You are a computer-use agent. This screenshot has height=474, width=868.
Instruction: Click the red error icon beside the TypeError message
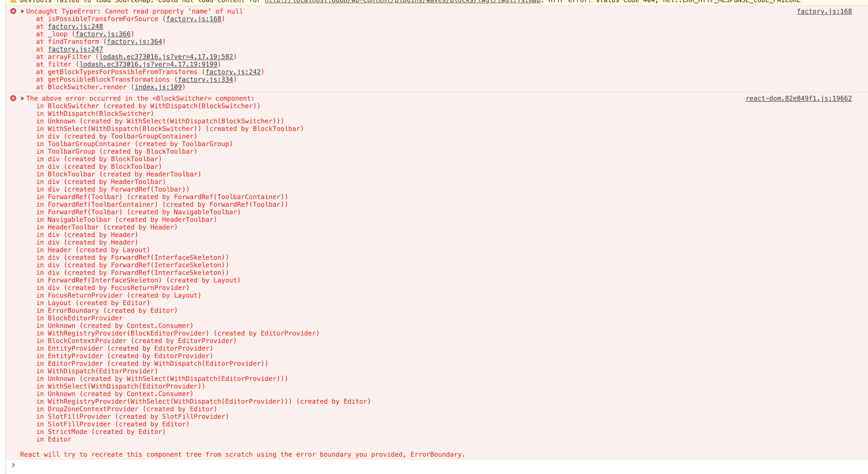(x=13, y=11)
